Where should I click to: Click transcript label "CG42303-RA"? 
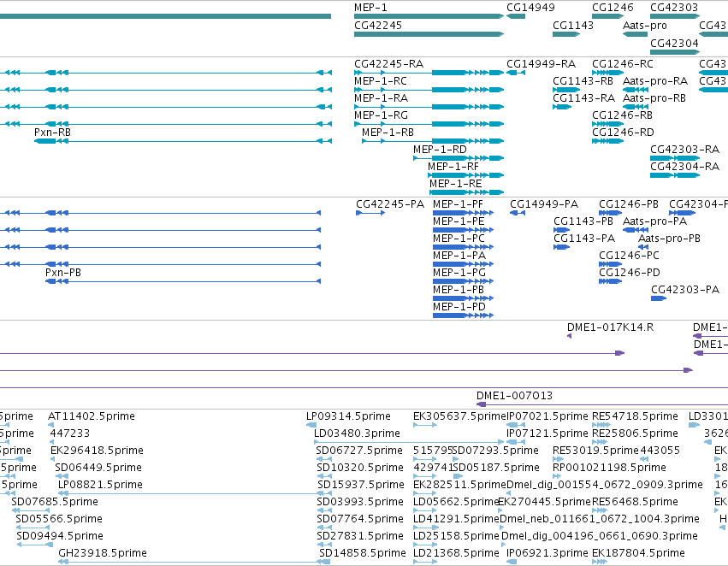pos(685,150)
